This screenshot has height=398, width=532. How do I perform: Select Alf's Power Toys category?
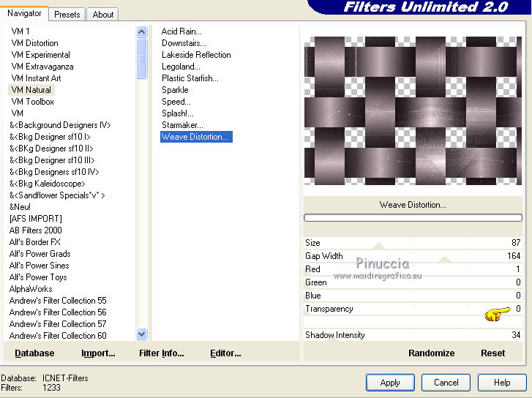(38, 277)
